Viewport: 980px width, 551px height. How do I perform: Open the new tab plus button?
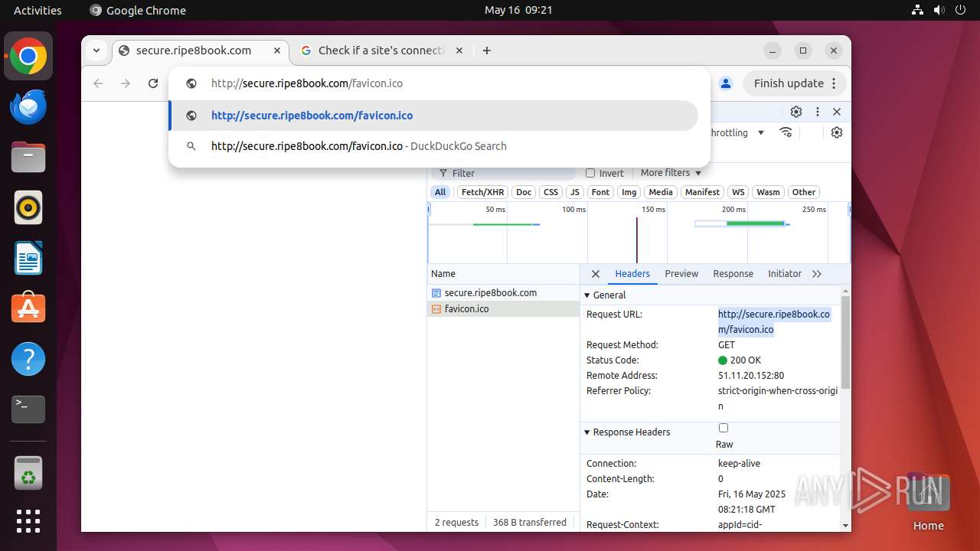coord(487,51)
